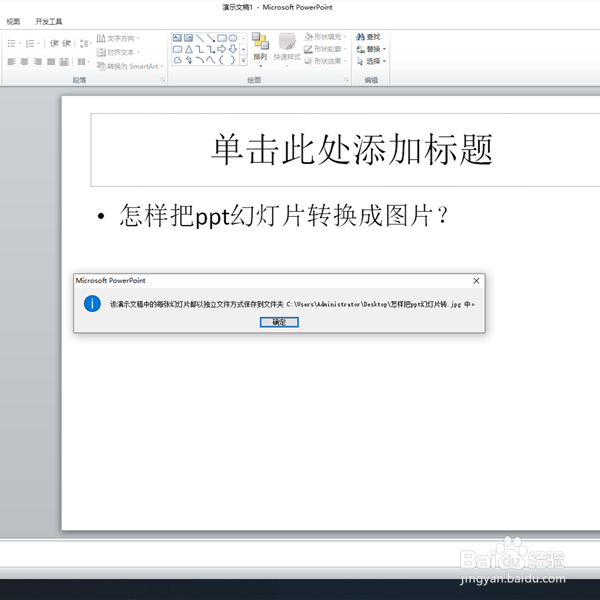Open the 文字方向 dropdown
Image resolution: width=600 pixels, height=600 pixels.
118,38
